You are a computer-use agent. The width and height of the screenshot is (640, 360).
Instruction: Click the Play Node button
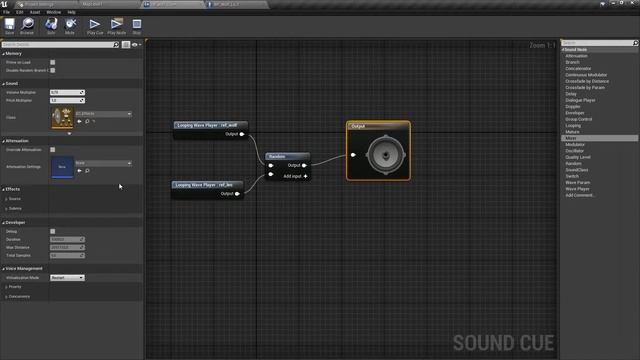pyautogui.click(x=116, y=24)
